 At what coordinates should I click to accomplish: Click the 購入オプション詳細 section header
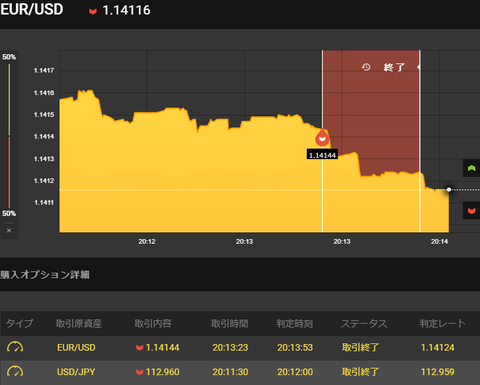[45, 275]
